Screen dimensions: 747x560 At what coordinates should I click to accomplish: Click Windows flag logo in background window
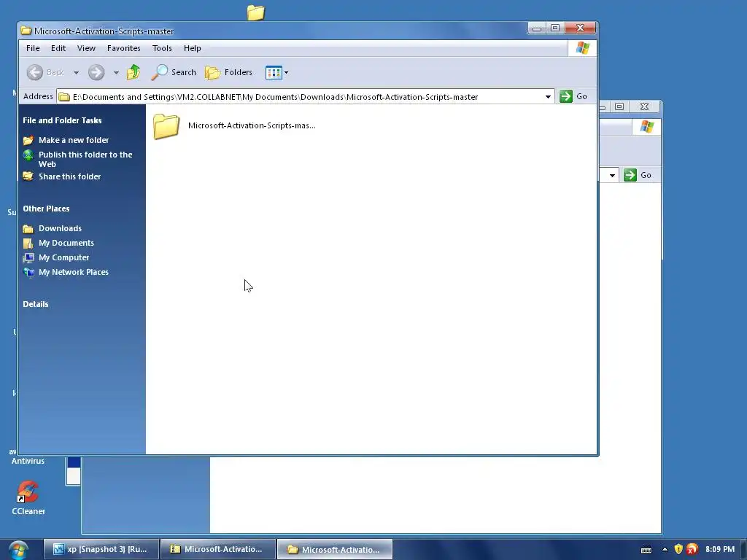tap(647, 127)
